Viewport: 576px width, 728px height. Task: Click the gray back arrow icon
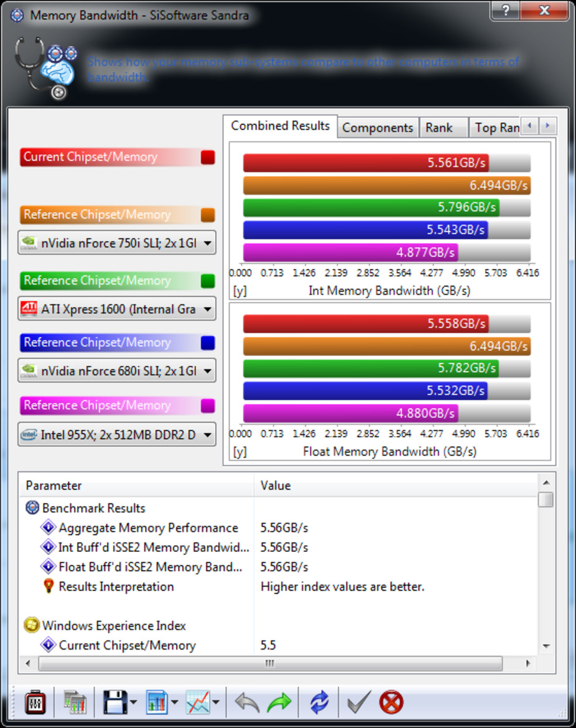pyautogui.click(x=247, y=702)
